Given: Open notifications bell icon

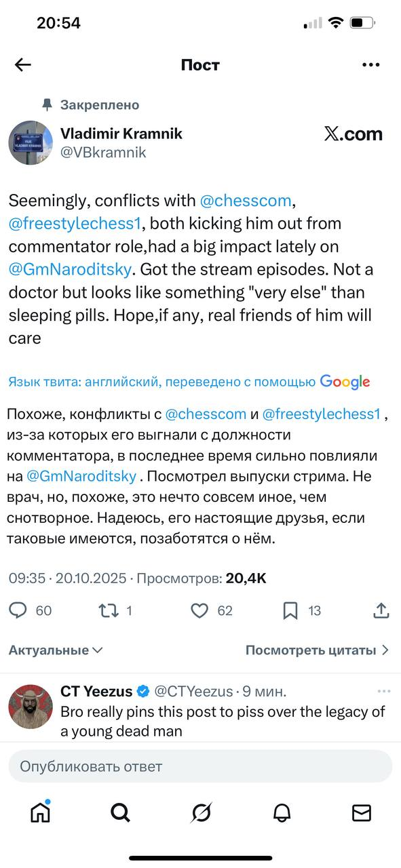Looking at the screenshot, I should click(280, 812).
